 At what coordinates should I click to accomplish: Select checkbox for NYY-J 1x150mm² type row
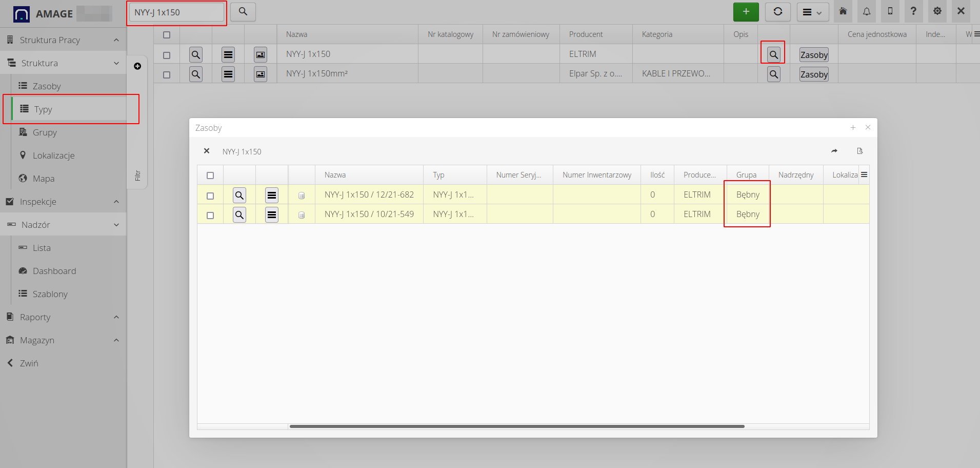167,74
